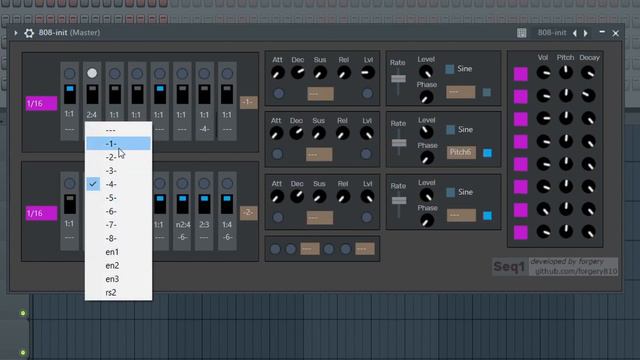Choose '-8-' entry in popup menu
Screen dimensions: 640x360
pos(118,238)
